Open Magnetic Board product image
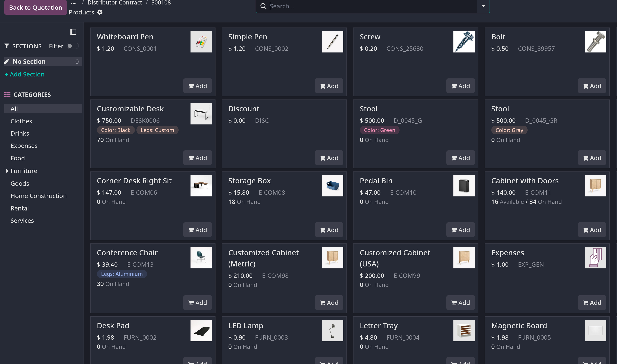Image resolution: width=617 pixels, height=364 pixels. click(595, 331)
